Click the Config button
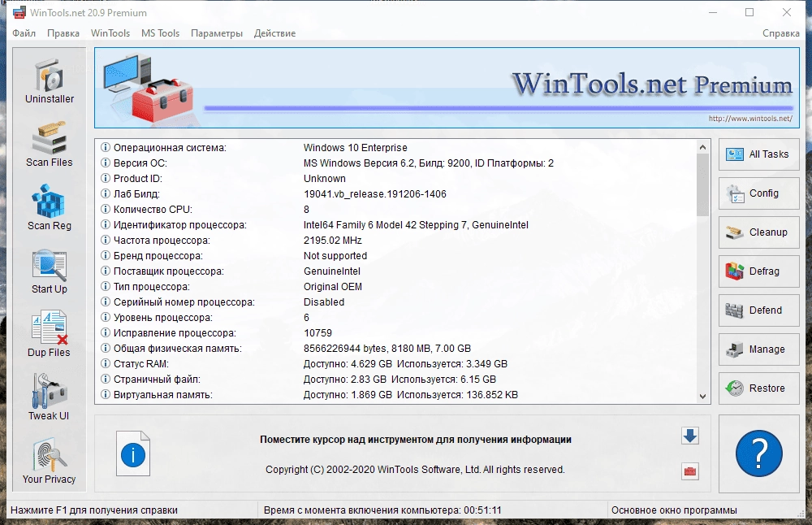The image size is (812, 525). [758, 193]
